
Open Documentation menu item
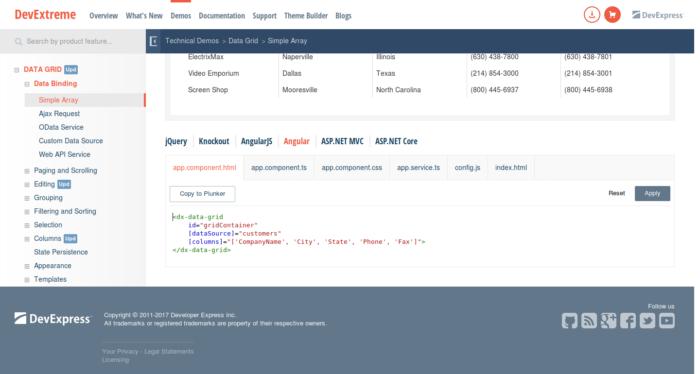click(222, 16)
